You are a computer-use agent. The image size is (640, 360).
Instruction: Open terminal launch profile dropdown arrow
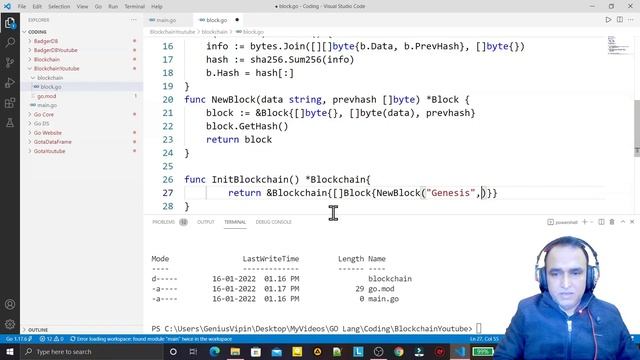(x=591, y=222)
